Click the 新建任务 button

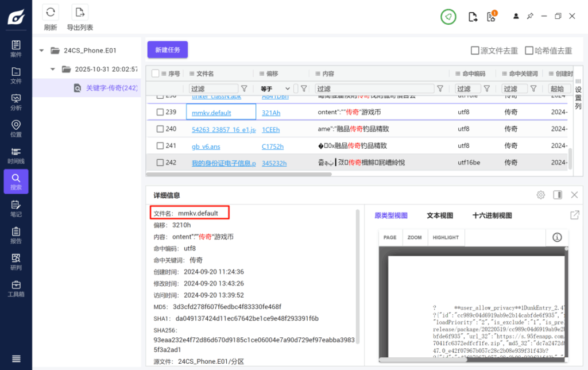coord(168,50)
